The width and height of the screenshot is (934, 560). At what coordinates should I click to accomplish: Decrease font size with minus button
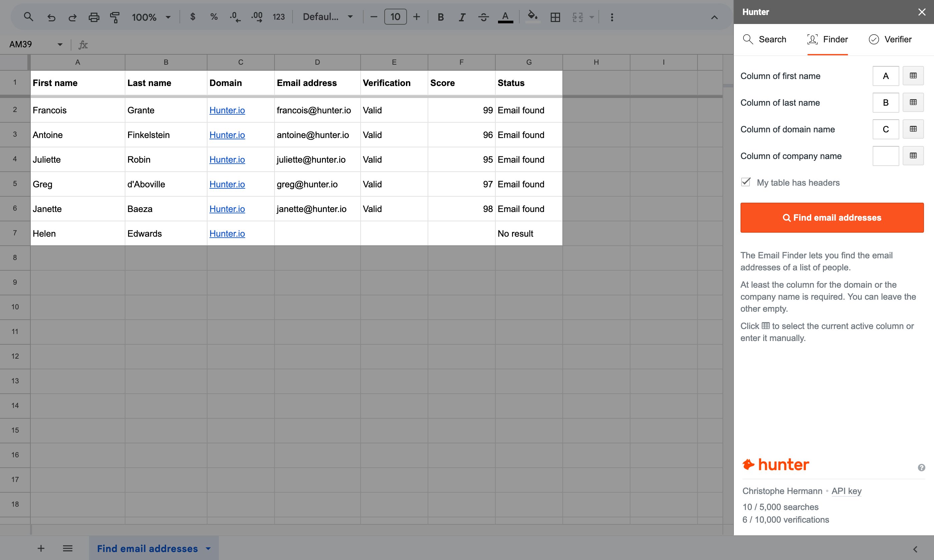[374, 17]
